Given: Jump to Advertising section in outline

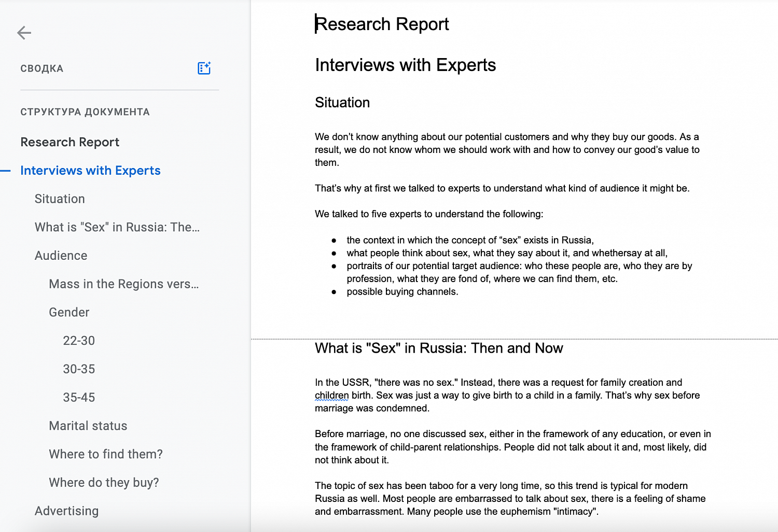Looking at the screenshot, I should pyautogui.click(x=66, y=511).
